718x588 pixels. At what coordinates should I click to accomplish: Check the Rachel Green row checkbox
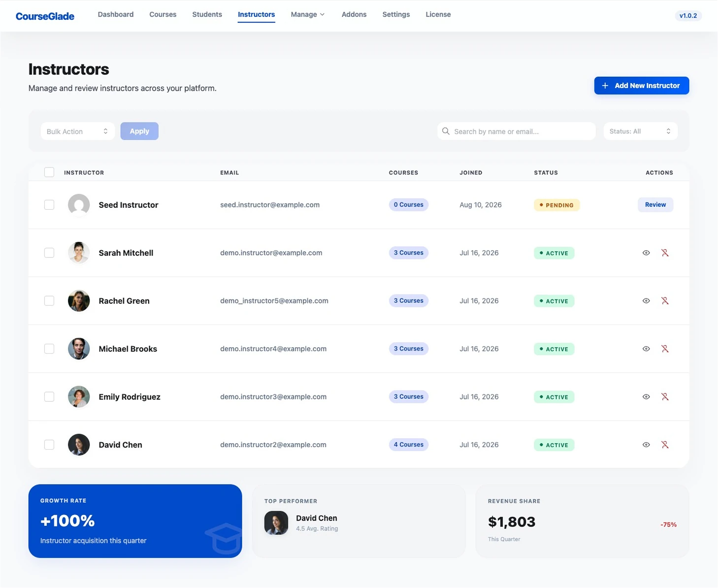(49, 301)
